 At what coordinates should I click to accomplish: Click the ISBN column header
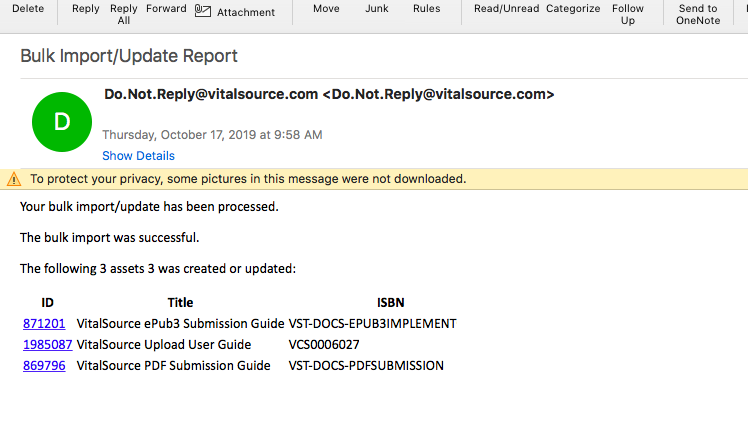click(391, 303)
